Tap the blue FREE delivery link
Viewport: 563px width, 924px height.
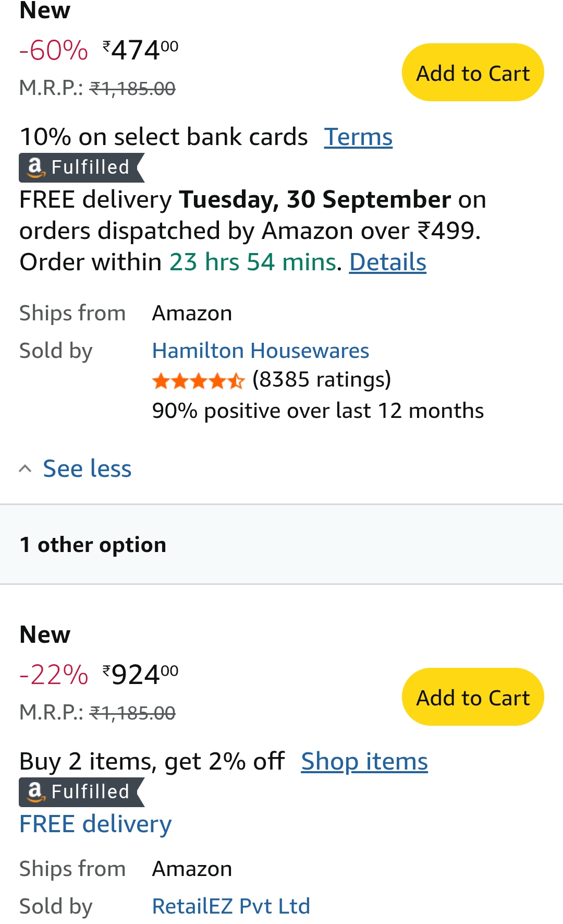(95, 824)
